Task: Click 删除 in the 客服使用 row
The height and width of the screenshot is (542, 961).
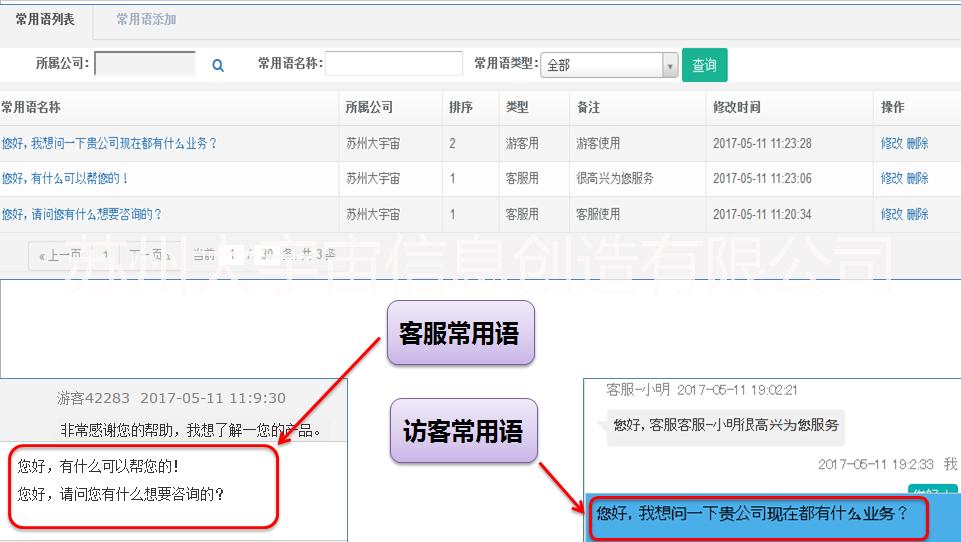Action: pos(917,214)
